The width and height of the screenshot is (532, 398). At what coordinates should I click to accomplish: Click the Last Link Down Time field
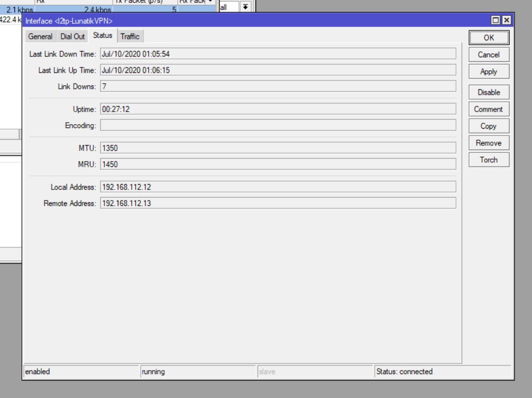(278, 54)
